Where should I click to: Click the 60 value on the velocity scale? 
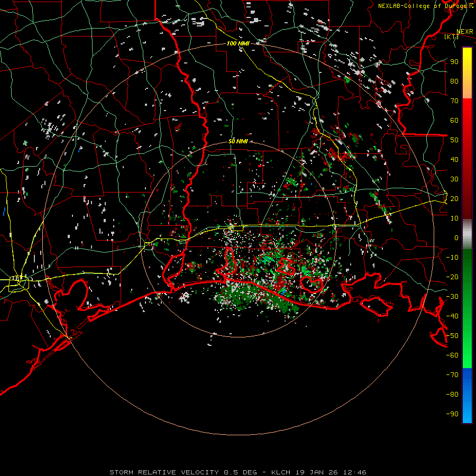coord(454,121)
